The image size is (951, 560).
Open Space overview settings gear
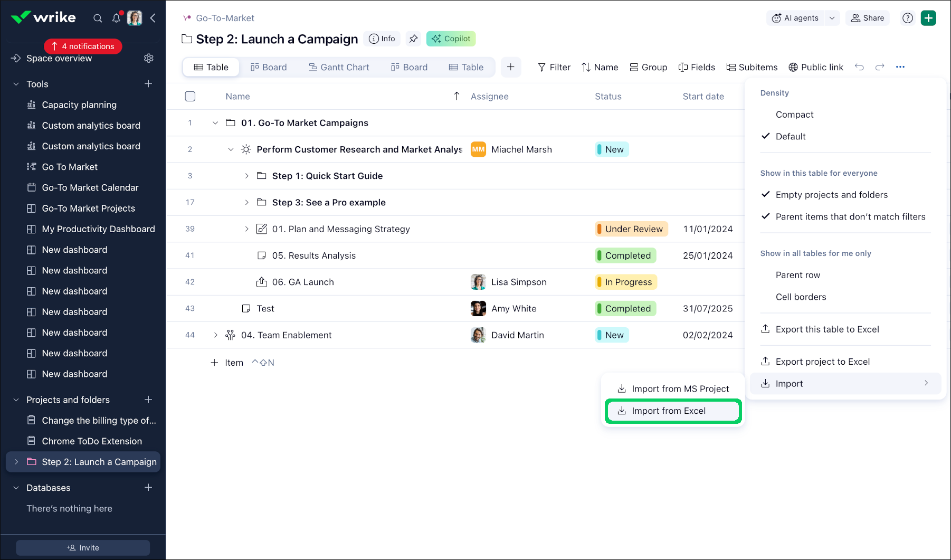(149, 58)
